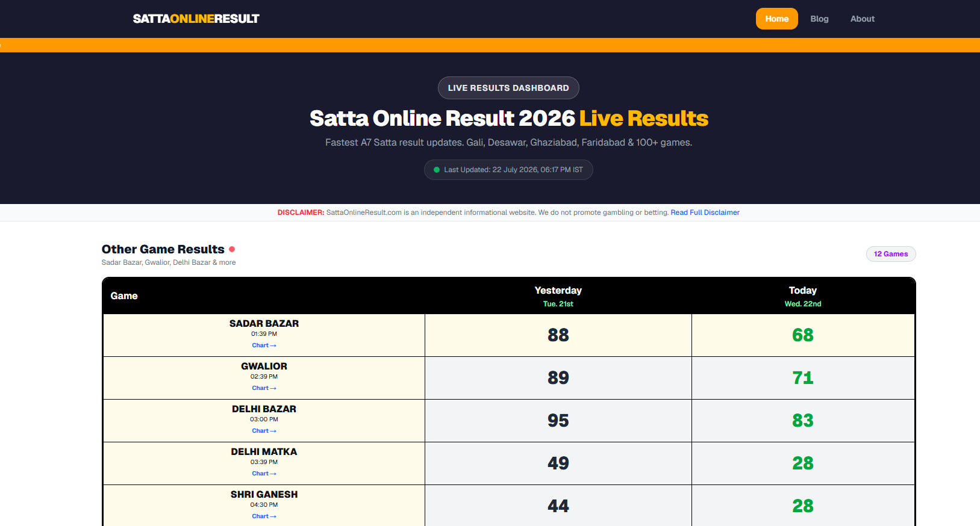980x526 pixels.
Task: Open Delhi Bazar chart link
Action: 264,431
